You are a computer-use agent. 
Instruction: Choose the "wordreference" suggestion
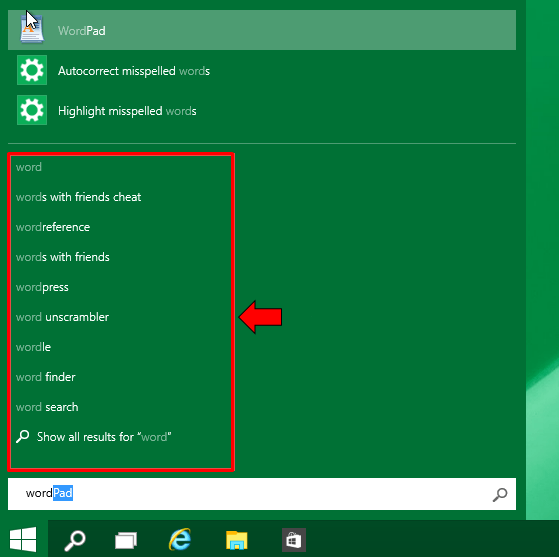tap(53, 227)
